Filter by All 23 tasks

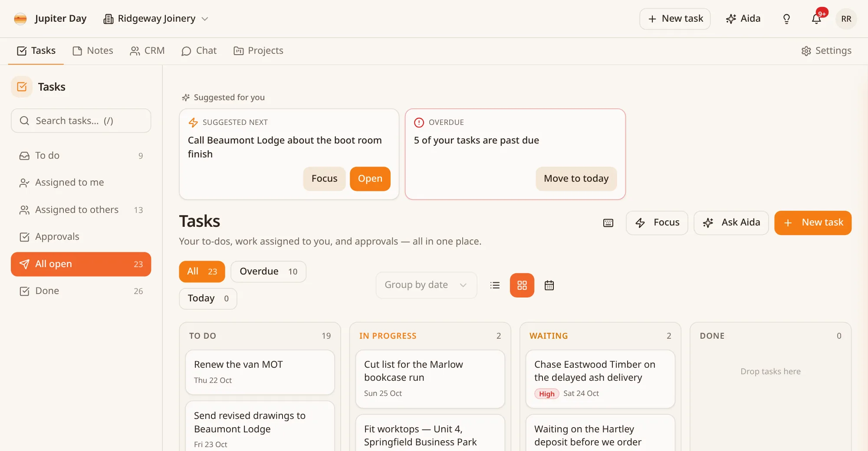(202, 271)
